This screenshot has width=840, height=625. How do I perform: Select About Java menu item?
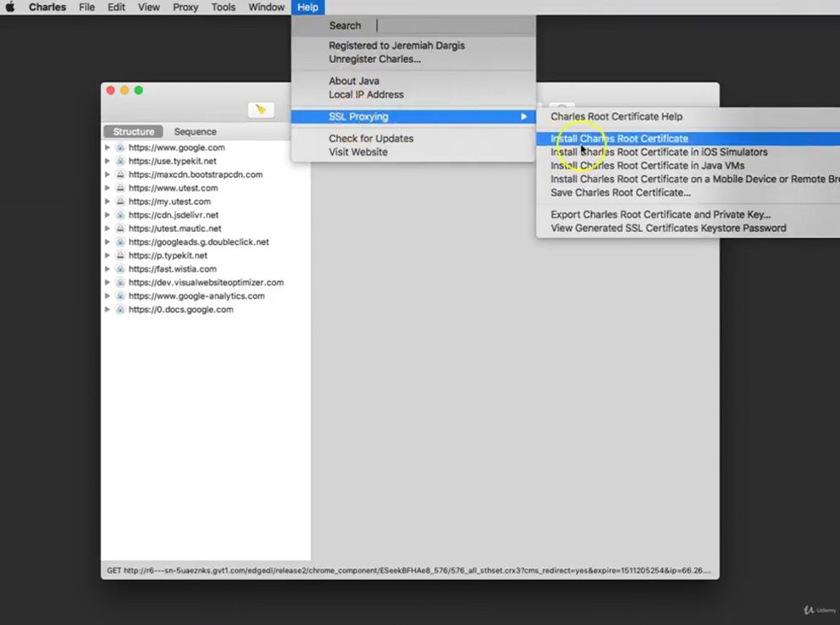(354, 80)
